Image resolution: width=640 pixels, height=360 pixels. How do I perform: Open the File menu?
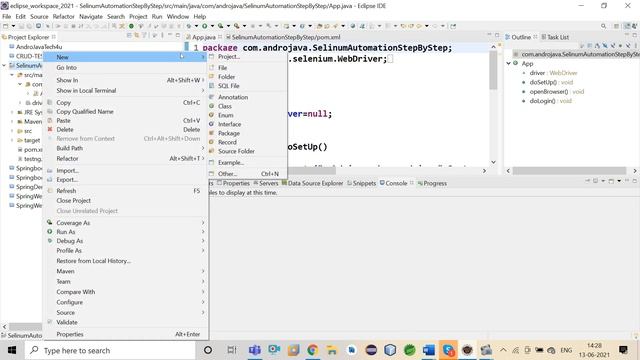[7, 17]
